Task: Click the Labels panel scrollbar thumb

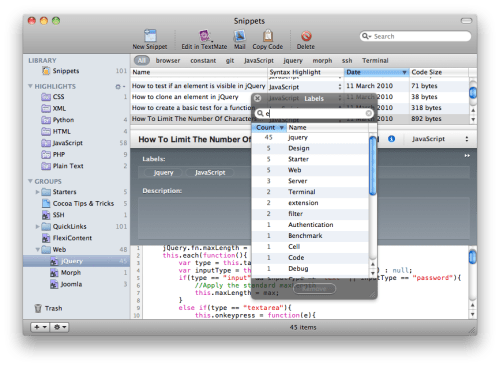Action: pyautogui.click(x=373, y=165)
